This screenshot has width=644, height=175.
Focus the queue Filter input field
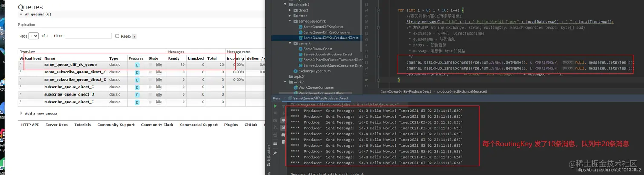[88, 36]
